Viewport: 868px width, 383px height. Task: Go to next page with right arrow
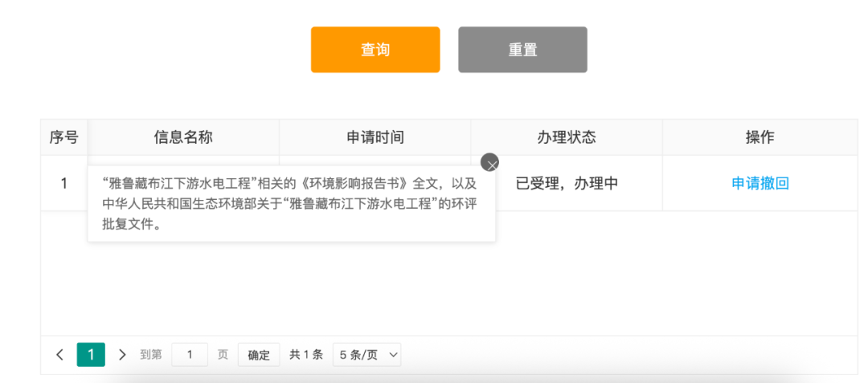(122, 355)
